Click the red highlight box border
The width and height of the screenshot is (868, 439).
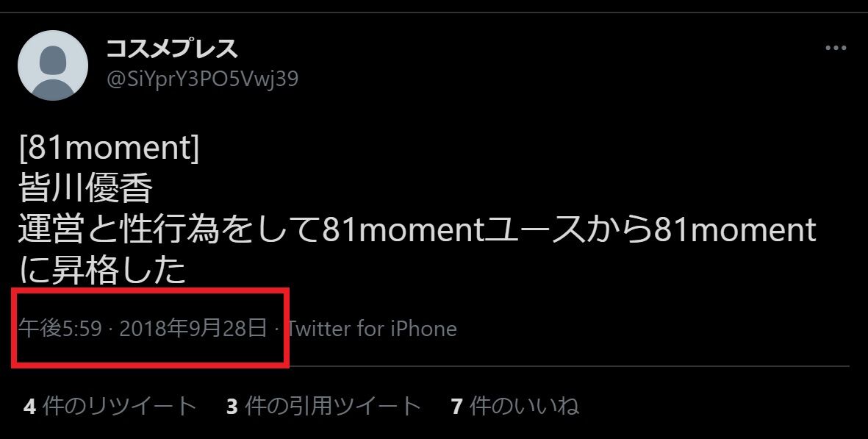click(x=150, y=290)
